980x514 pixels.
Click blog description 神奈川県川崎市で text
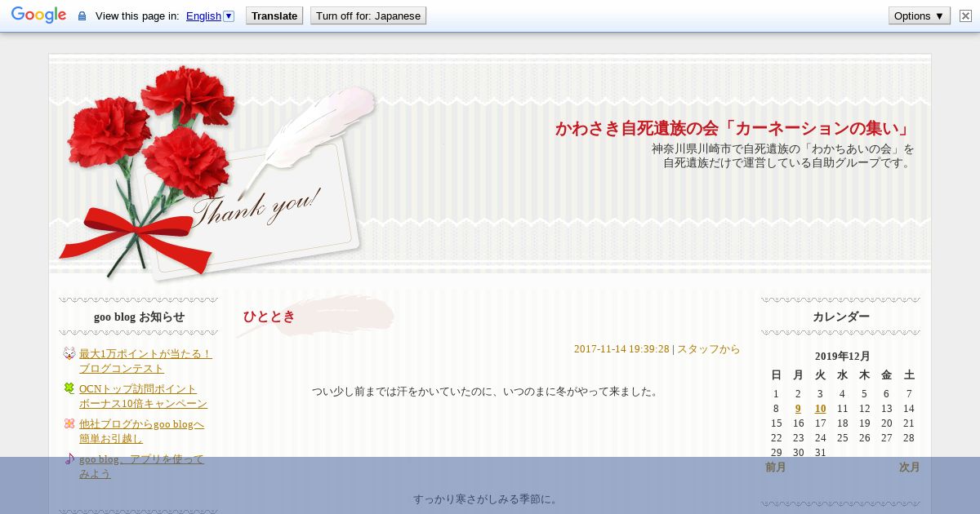click(783, 156)
